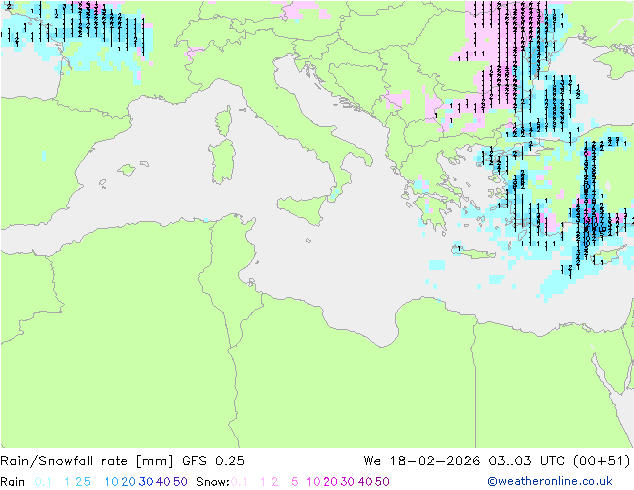
Task: Select the Snow 30 legend value
Action: coord(348,482)
